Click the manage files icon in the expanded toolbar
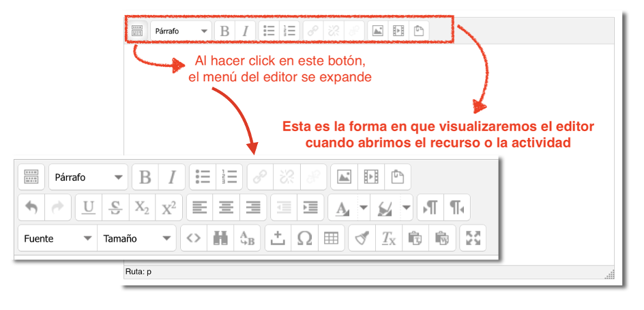This screenshot has width=644, height=310. point(398,178)
